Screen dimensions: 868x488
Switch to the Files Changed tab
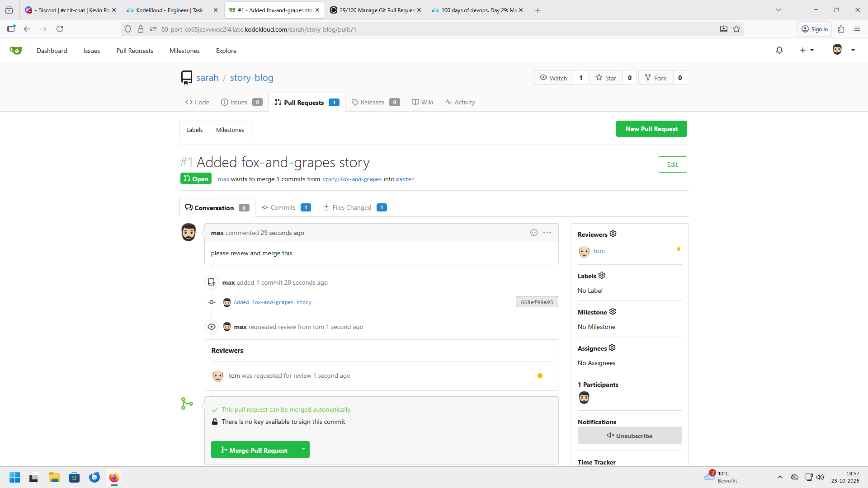352,207
